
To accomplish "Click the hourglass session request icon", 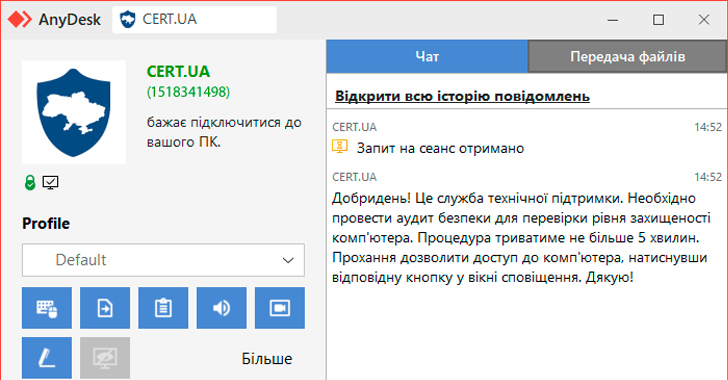I will tap(340, 146).
